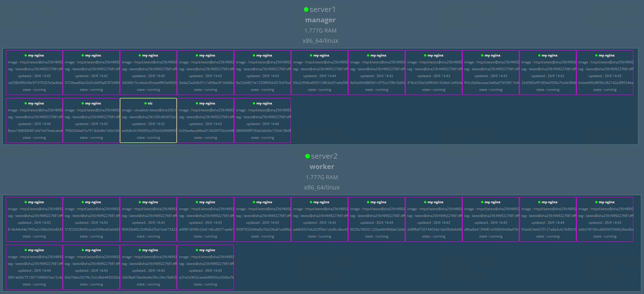Click status dot of my-nginx container 2e6d1f01

coord(596,202)
